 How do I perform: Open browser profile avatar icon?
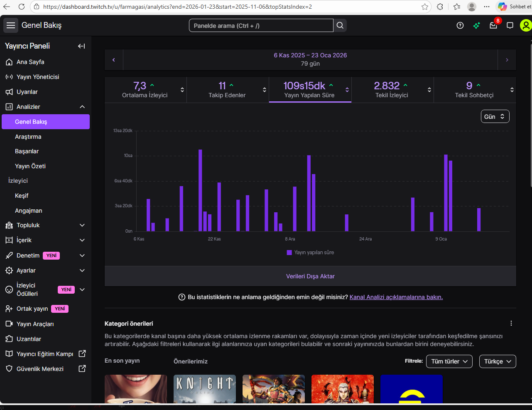[x=472, y=7]
